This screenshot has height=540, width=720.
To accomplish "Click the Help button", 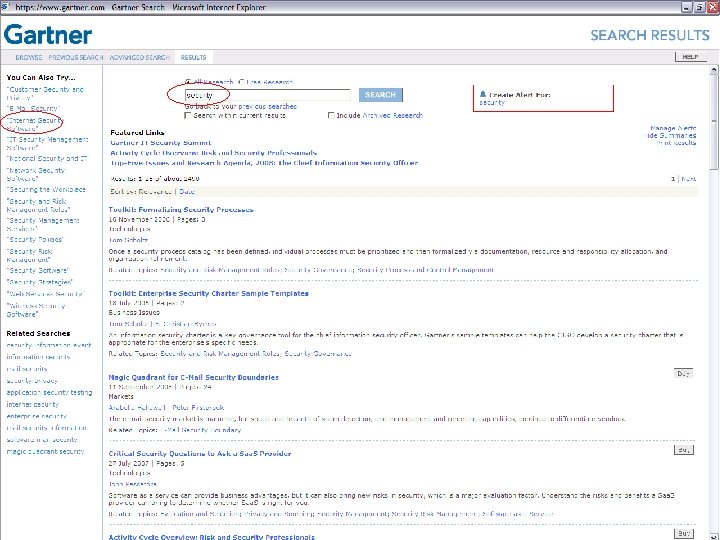I will (x=690, y=56).
